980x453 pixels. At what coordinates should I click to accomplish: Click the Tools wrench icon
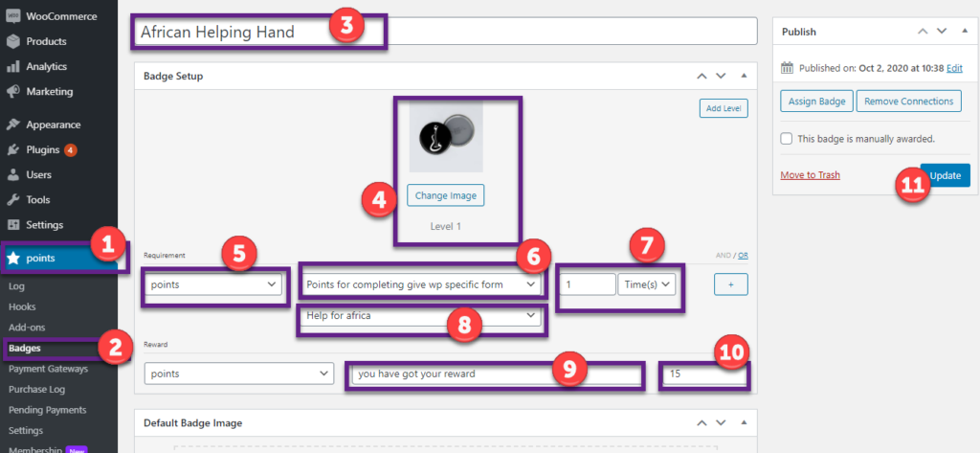click(x=13, y=199)
